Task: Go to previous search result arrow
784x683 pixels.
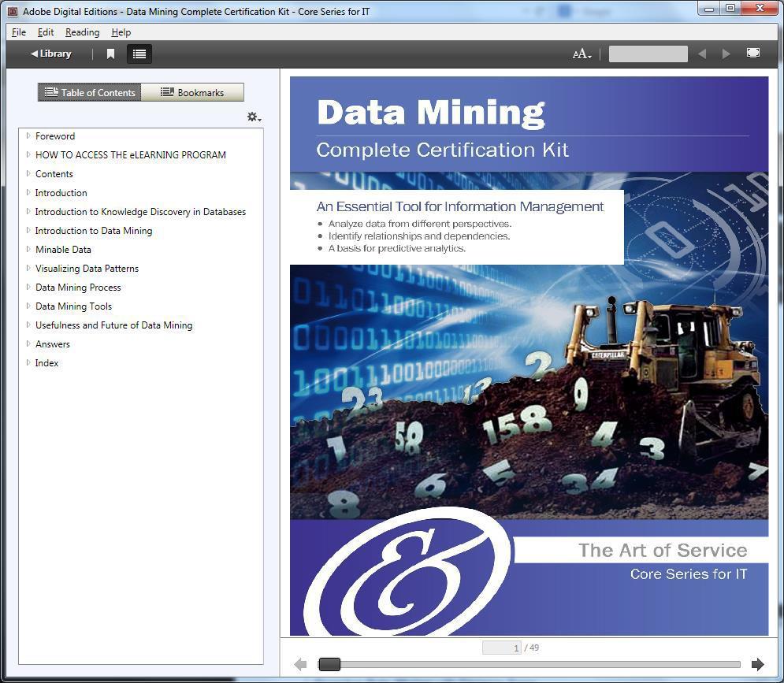Action: pos(702,54)
